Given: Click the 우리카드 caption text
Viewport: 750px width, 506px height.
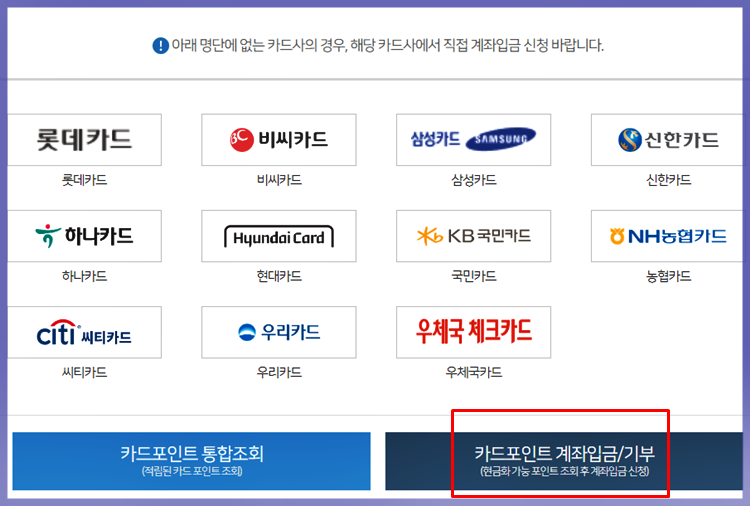Looking at the screenshot, I should pyautogui.click(x=279, y=373).
